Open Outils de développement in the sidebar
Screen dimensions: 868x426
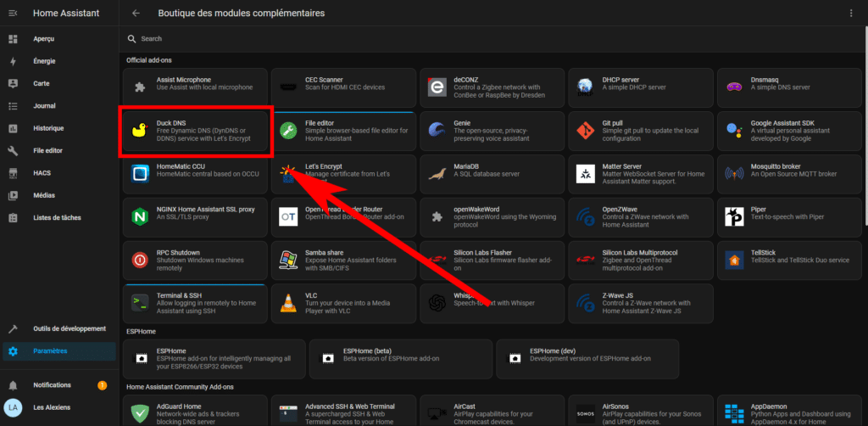tap(59, 329)
